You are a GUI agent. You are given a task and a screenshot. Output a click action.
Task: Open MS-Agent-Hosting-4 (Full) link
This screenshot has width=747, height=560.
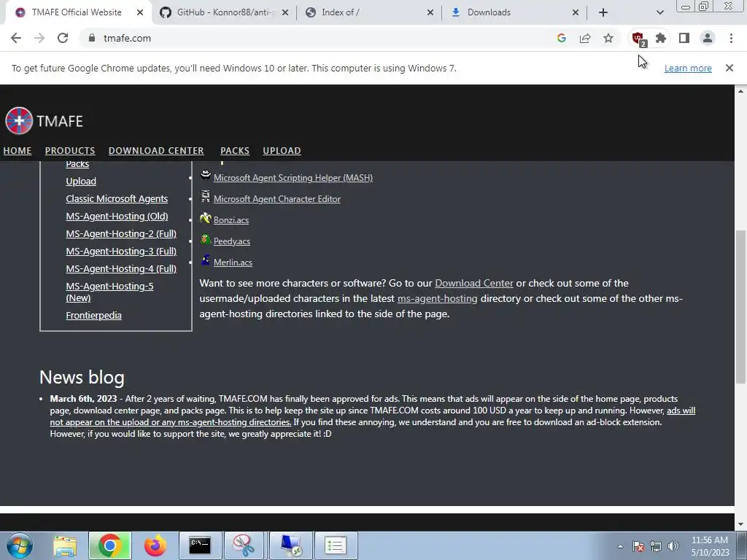click(x=121, y=268)
